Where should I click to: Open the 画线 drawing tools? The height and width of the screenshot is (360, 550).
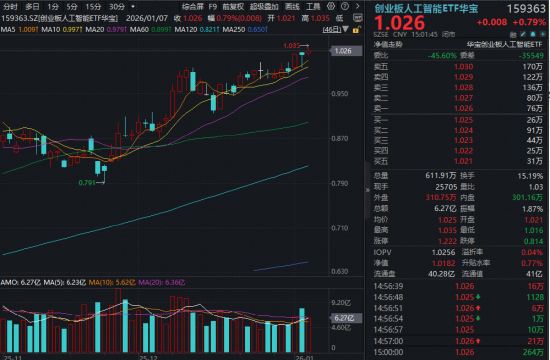pyautogui.click(x=292, y=7)
